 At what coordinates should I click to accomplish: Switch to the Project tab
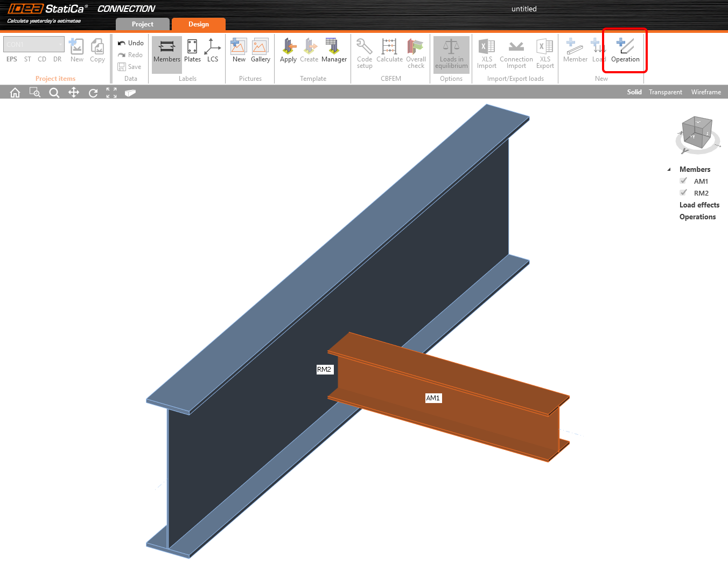pyautogui.click(x=143, y=24)
